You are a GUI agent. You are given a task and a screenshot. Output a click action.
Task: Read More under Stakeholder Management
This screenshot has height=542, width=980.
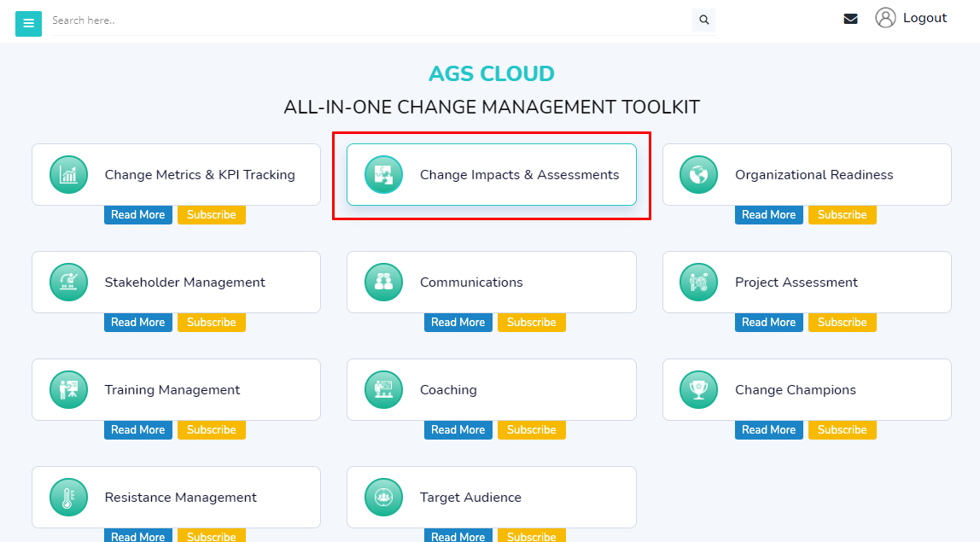[138, 322]
